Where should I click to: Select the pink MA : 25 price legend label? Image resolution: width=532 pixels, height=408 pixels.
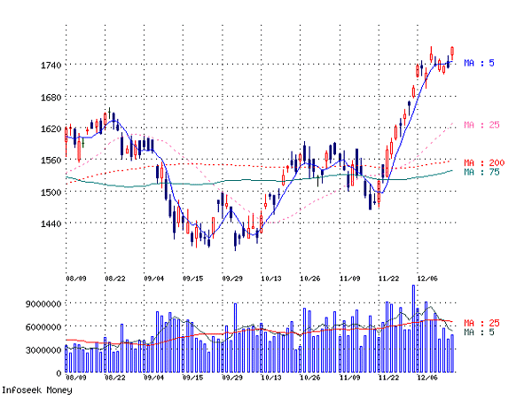point(481,125)
